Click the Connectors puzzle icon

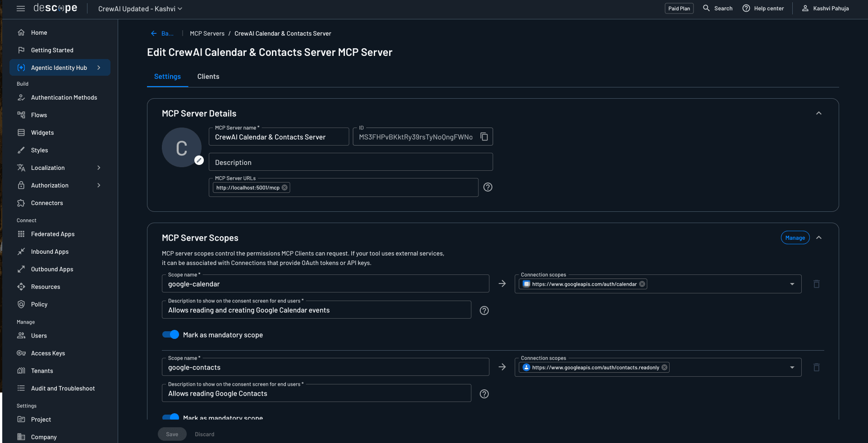[21, 203]
